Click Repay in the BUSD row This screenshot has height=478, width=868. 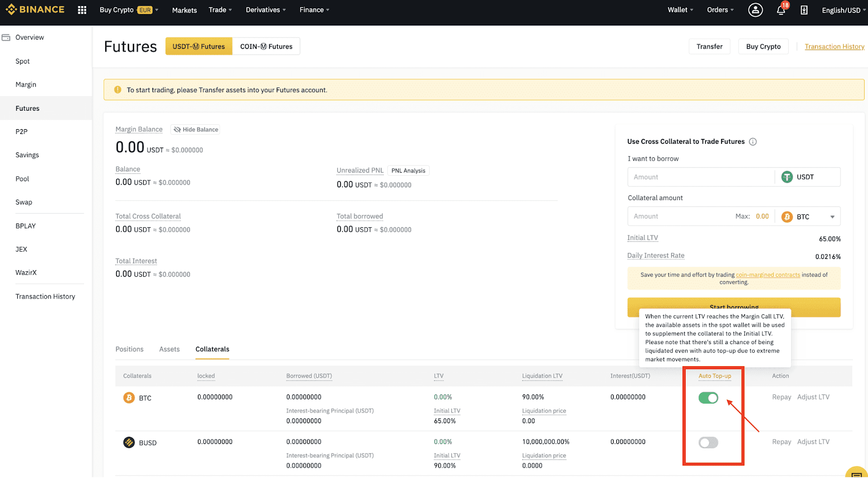[782, 442]
